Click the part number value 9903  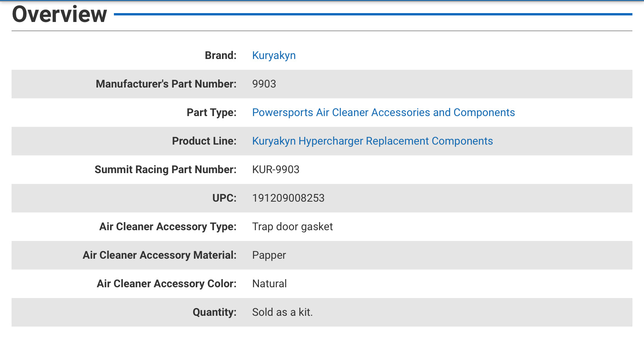pyautogui.click(x=264, y=84)
